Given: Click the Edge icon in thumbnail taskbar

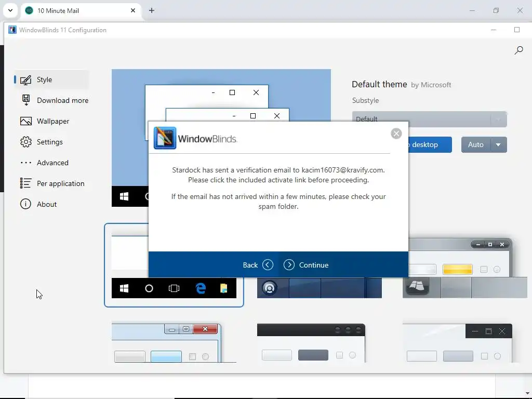Looking at the screenshot, I should pos(201,288).
